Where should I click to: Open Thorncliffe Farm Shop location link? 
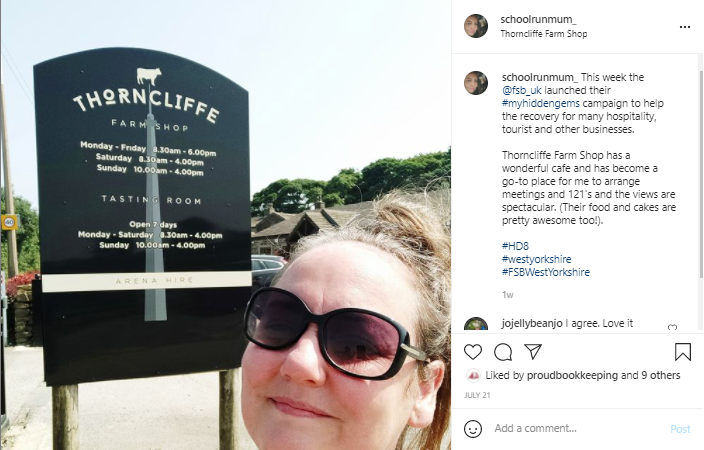(544, 34)
